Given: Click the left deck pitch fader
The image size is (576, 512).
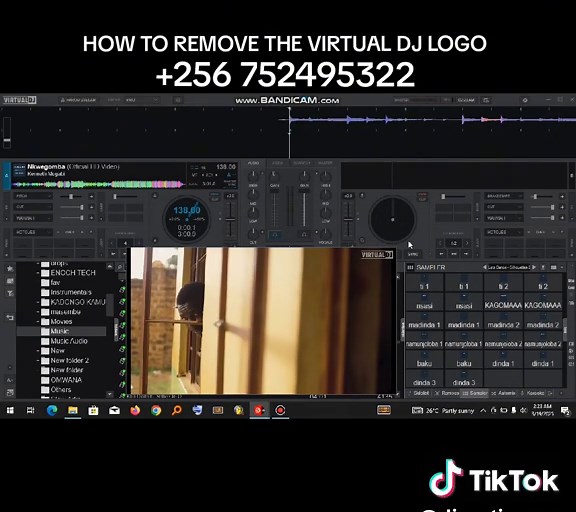Looking at the screenshot, I should coord(230,220).
